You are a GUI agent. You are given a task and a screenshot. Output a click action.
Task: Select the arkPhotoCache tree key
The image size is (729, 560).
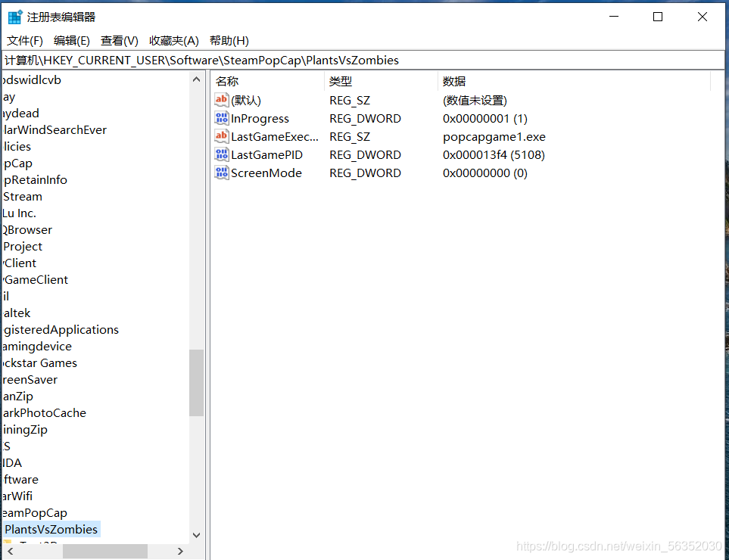click(x=44, y=412)
